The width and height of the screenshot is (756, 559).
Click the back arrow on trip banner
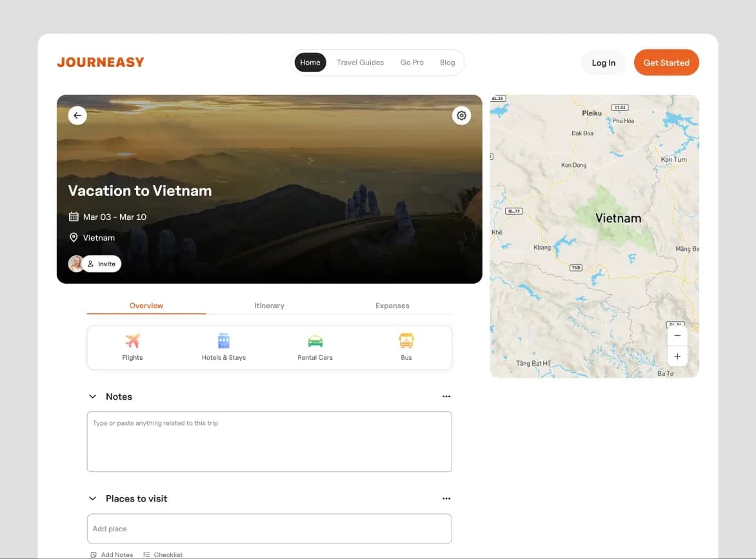(77, 115)
